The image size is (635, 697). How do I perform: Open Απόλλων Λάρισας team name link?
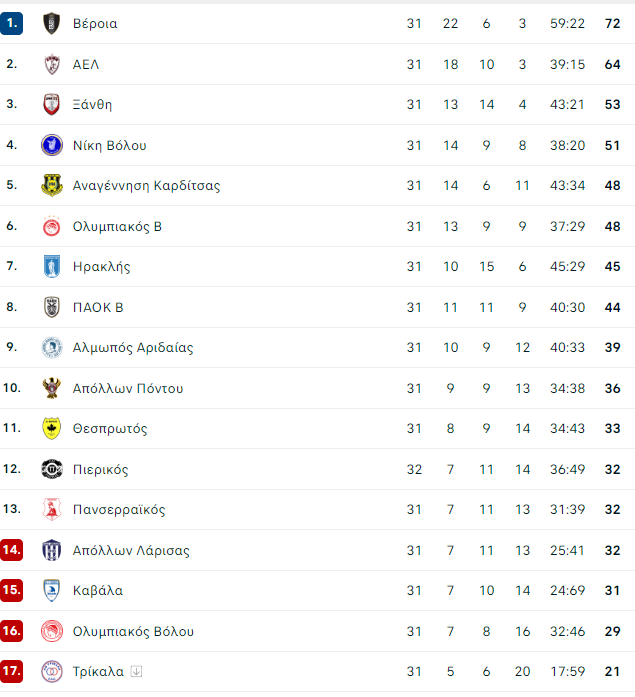coord(131,550)
